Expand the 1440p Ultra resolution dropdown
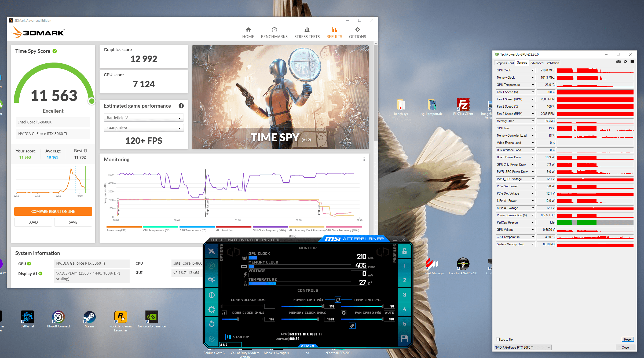 pos(144,128)
